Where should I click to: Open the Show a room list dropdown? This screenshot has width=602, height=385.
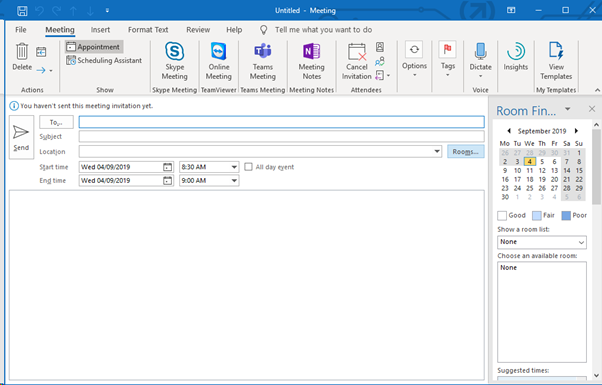tap(542, 242)
